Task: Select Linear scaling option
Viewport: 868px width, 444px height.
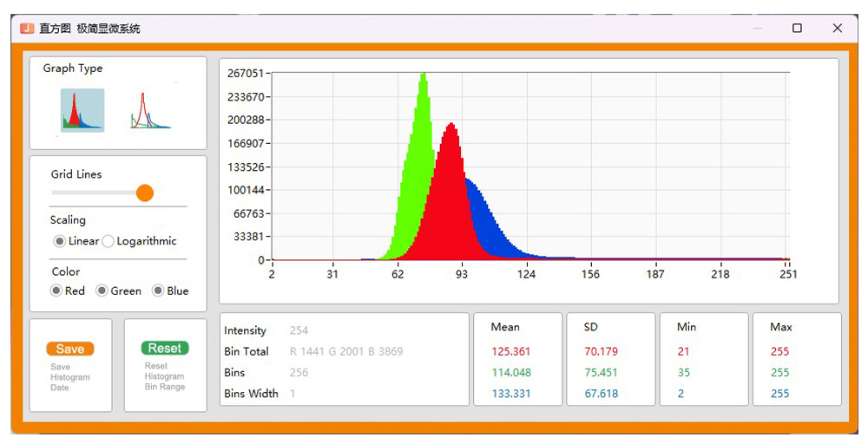Action: 59,241
